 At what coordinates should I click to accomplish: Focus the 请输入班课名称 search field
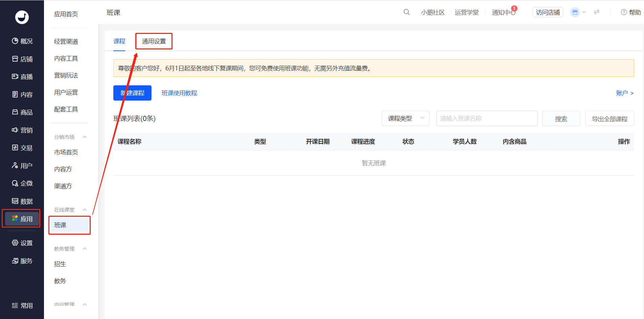click(487, 119)
